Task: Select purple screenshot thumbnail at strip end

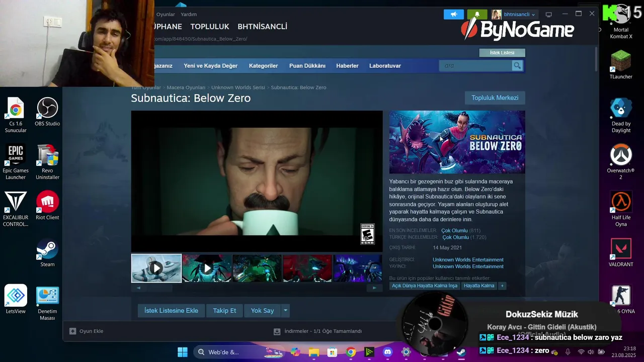Action: 358,268
